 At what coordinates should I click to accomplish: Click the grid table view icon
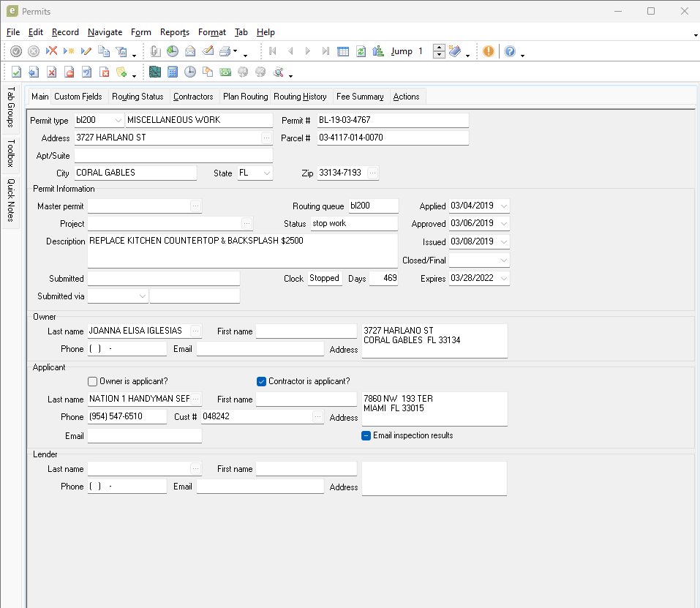pos(343,51)
